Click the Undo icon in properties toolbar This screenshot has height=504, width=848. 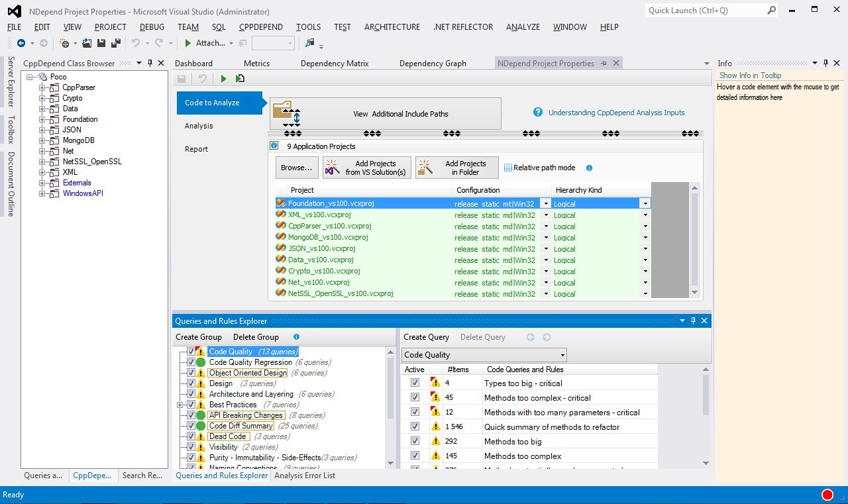[203, 79]
